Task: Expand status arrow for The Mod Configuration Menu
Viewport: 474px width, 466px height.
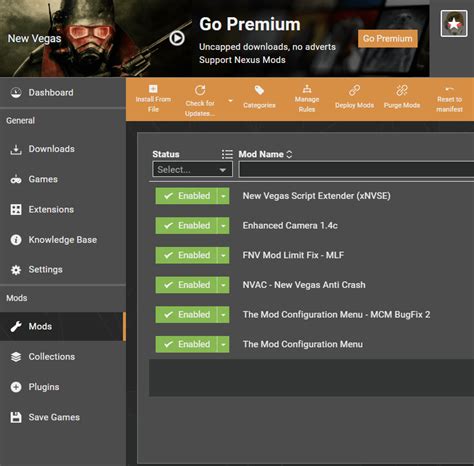Action: [223, 344]
